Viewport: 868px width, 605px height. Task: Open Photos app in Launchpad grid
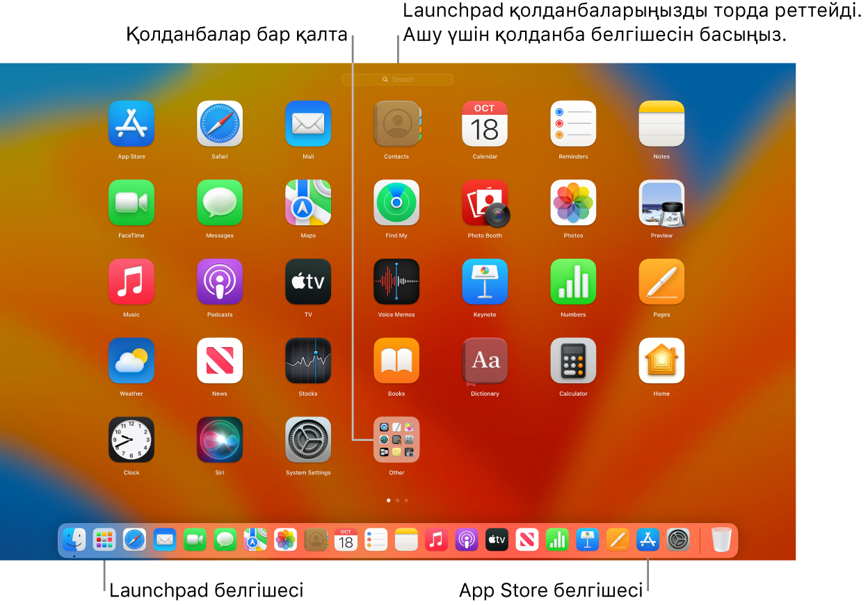[573, 202]
